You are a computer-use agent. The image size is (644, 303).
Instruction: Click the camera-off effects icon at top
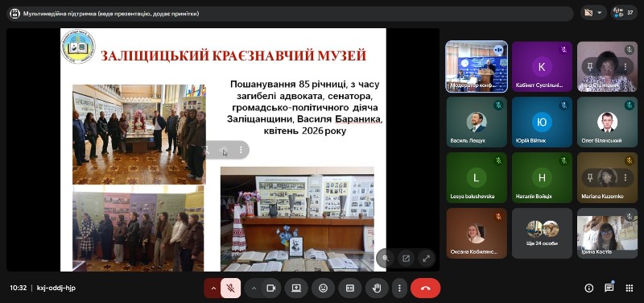pos(588,13)
